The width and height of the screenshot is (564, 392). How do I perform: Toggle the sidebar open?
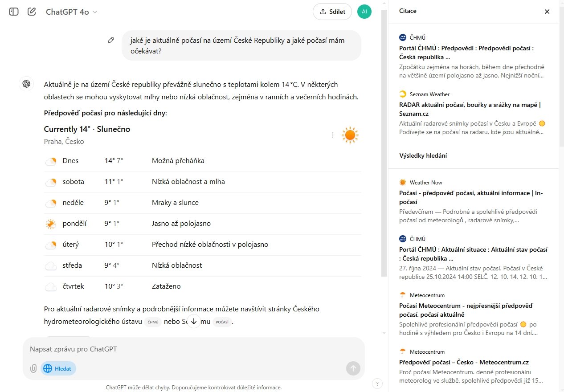pyautogui.click(x=13, y=12)
